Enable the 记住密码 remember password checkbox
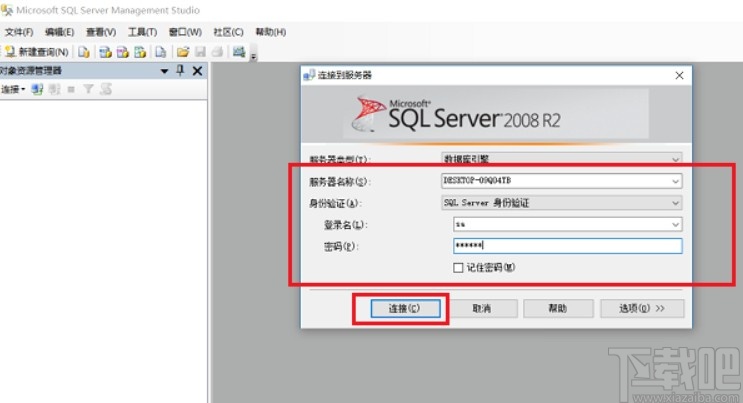This screenshot has height=403, width=743. (x=458, y=268)
